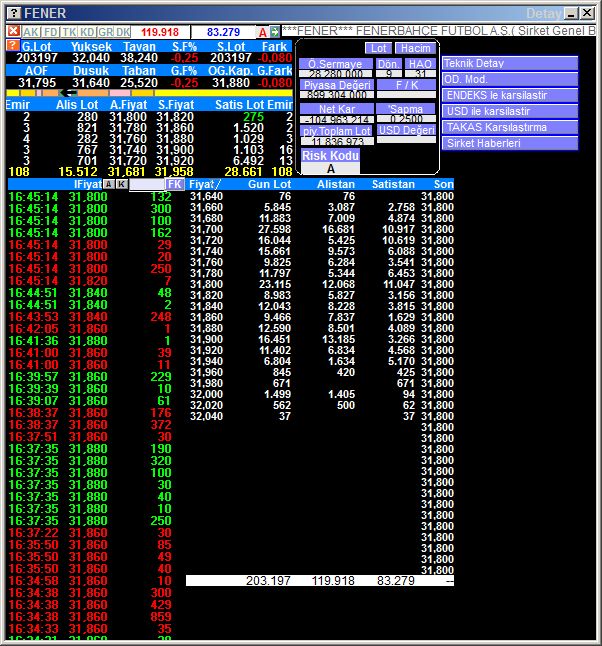
Task: Close the FENER window
Action: click(587, 13)
